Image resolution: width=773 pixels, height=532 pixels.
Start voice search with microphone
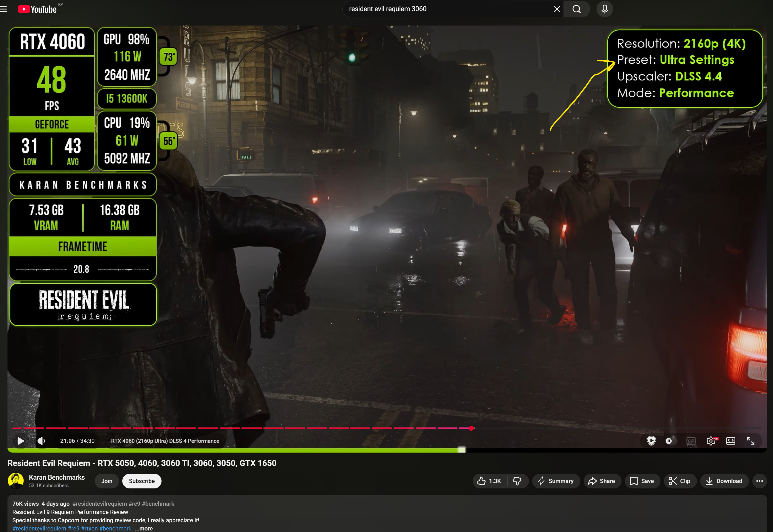tap(604, 9)
